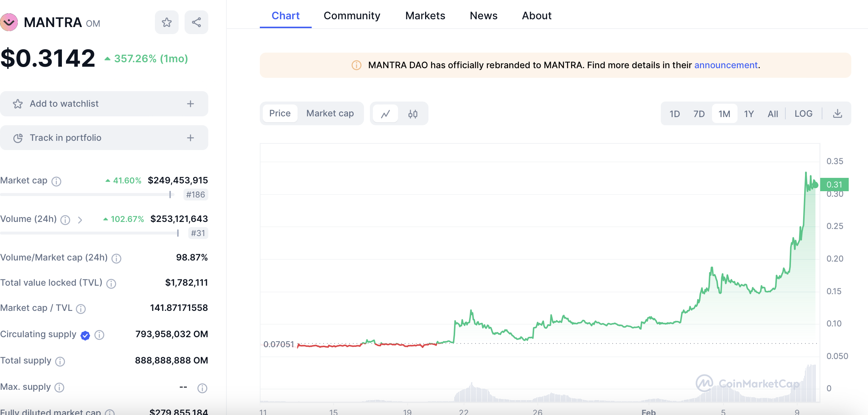
Task: Click the Max. supply info icon
Action: (x=59, y=388)
